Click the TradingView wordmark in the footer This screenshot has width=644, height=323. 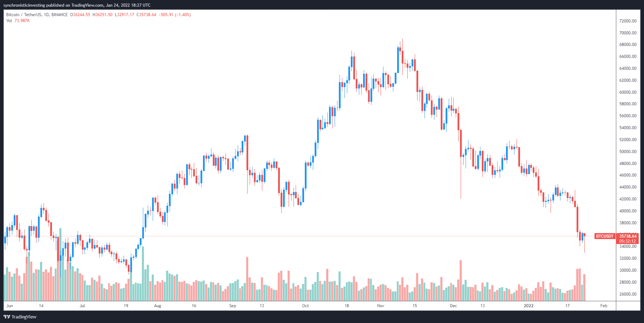(x=24, y=317)
